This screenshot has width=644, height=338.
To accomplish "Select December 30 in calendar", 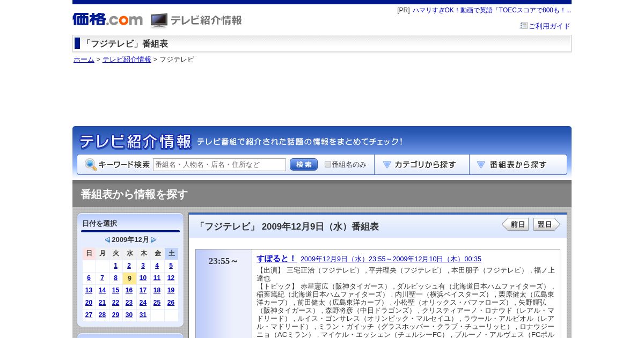I will click(x=129, y=315).
